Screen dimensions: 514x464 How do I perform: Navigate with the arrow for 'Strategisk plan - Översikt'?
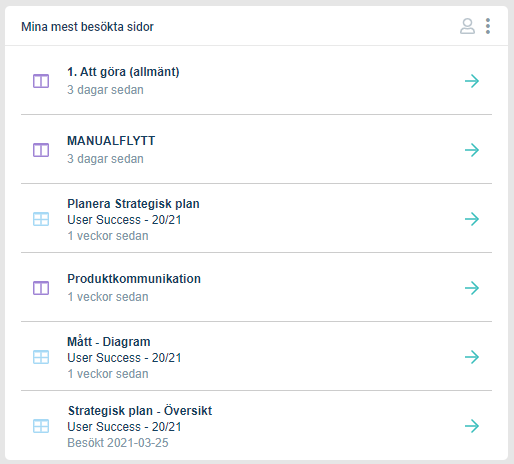tap(472, 426)
